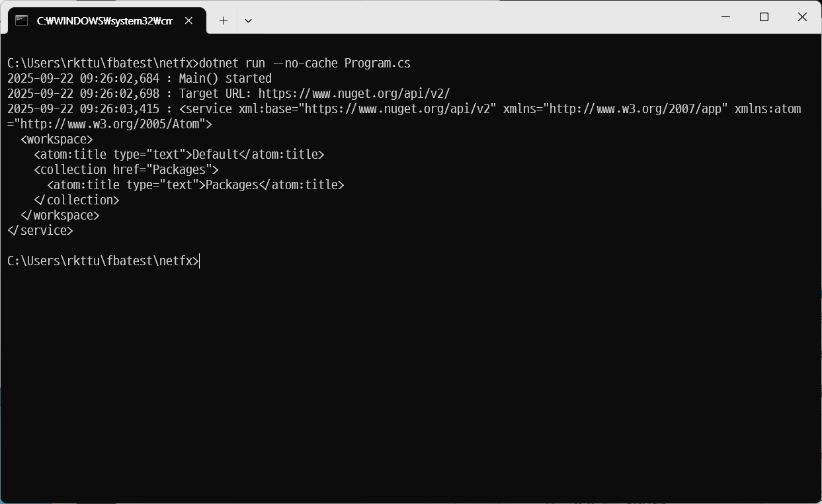Screen dimensions: 822x504
Task: Click the collection href="Packages" line
Action: (126, 170)
